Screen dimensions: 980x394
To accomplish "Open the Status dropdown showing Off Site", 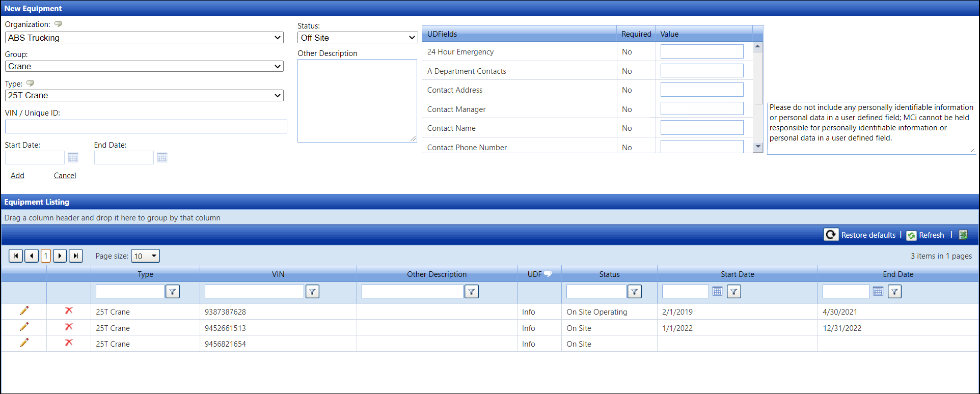I will (358, 38).
